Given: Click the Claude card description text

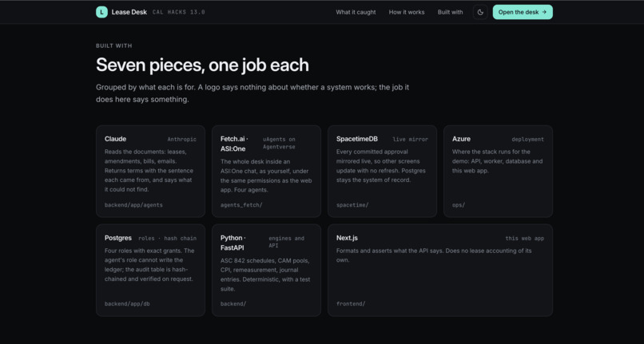Looking at the screenshot, I should [x=149, y=170].
